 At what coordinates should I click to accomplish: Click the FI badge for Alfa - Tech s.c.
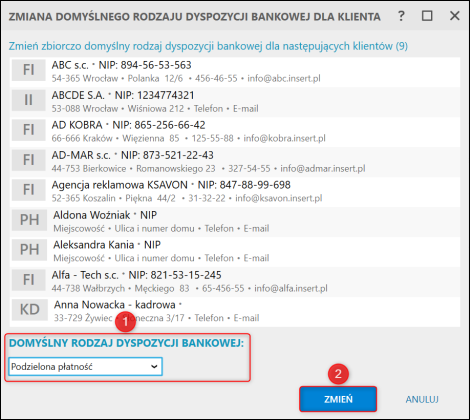pyautogui.click(x=29, y=280)
